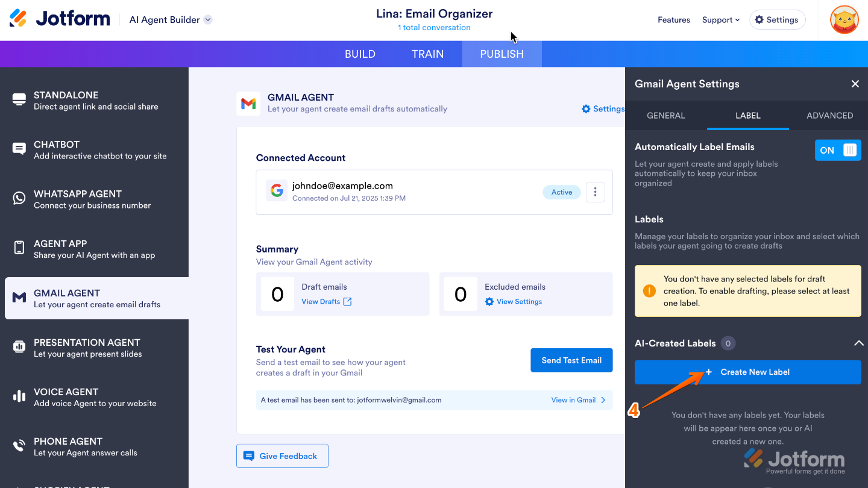This screenshot has height=488, width=868.
Task: Click the Draft emails count box
Action: tap(277, 294)
